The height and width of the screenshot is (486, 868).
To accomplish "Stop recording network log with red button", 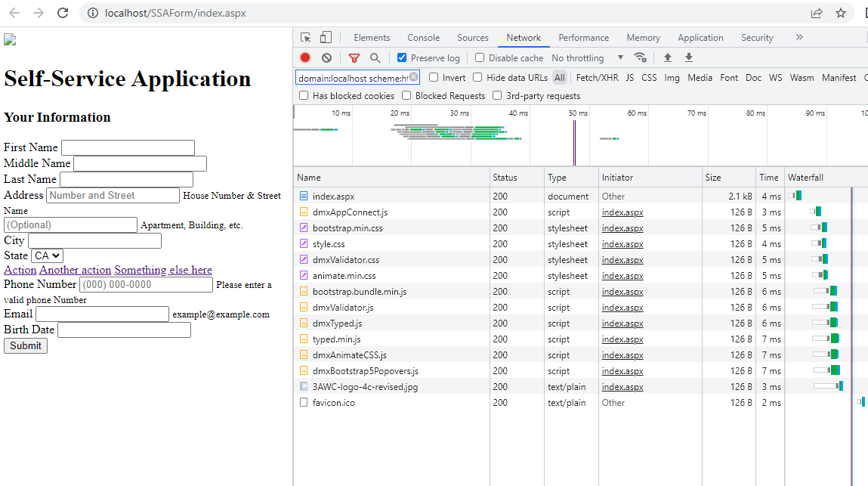I will click(x=305, y=57).
